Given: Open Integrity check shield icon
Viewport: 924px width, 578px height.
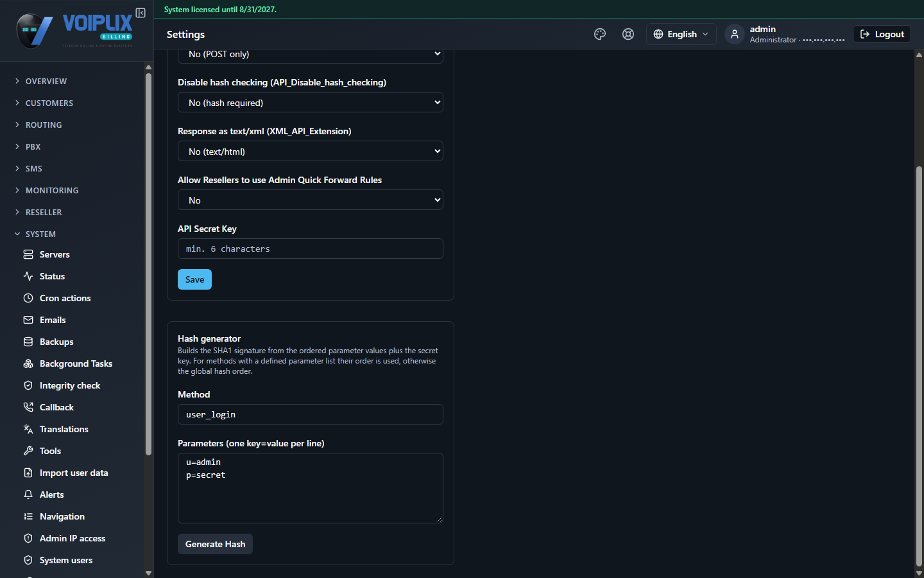Looking at the screenshot, I should click(28, 385).
